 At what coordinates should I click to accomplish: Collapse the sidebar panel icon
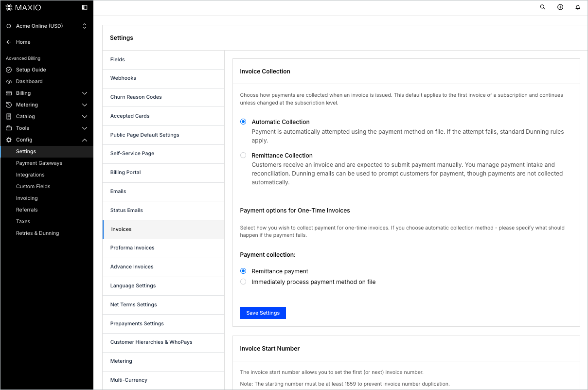click(x=85, y=7)
